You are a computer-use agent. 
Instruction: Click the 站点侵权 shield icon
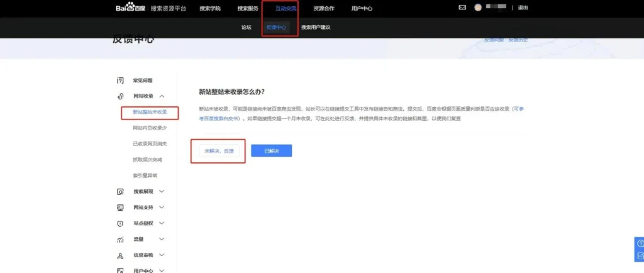[120, 223]
